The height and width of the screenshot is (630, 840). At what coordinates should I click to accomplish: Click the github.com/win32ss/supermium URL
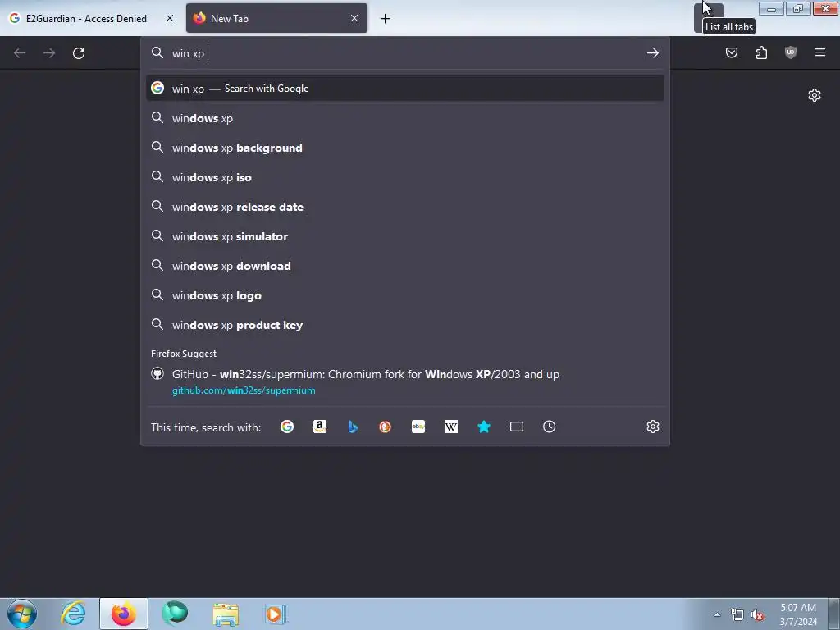tap(244, 390)
